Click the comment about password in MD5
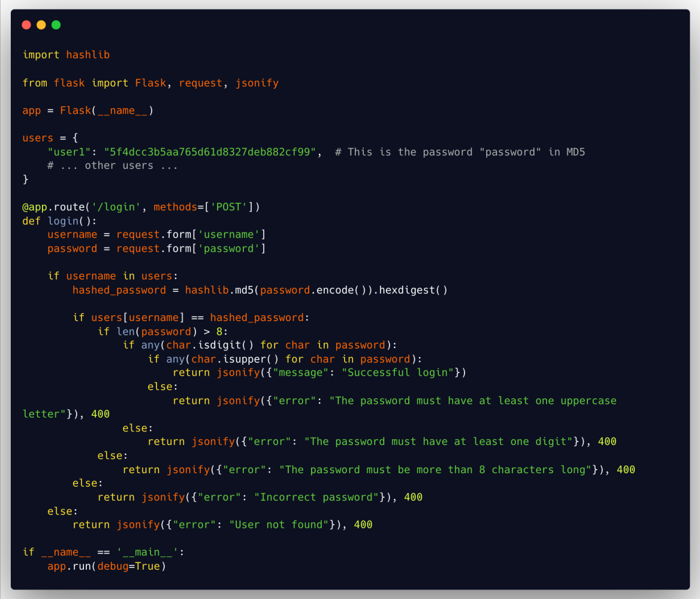Screen dimensions: 700x599 click(460, 152)
